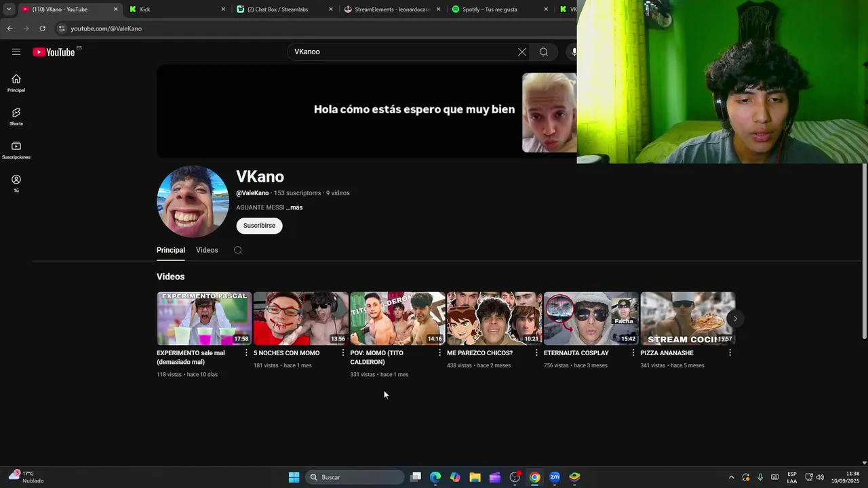The image size is (868, 488).
Task: Open the TITO CALDERON video thumbnail
Action: (x=397, y=319)
